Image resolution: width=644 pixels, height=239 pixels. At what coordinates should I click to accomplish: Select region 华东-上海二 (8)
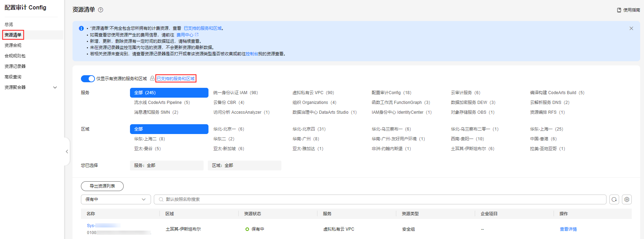[x=150, y=139]
